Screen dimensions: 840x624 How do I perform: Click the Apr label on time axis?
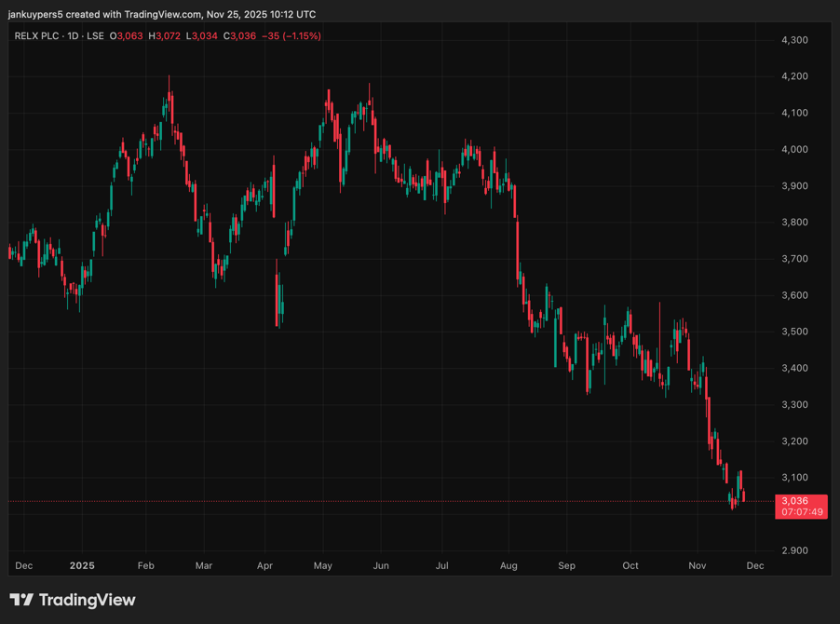264,565
